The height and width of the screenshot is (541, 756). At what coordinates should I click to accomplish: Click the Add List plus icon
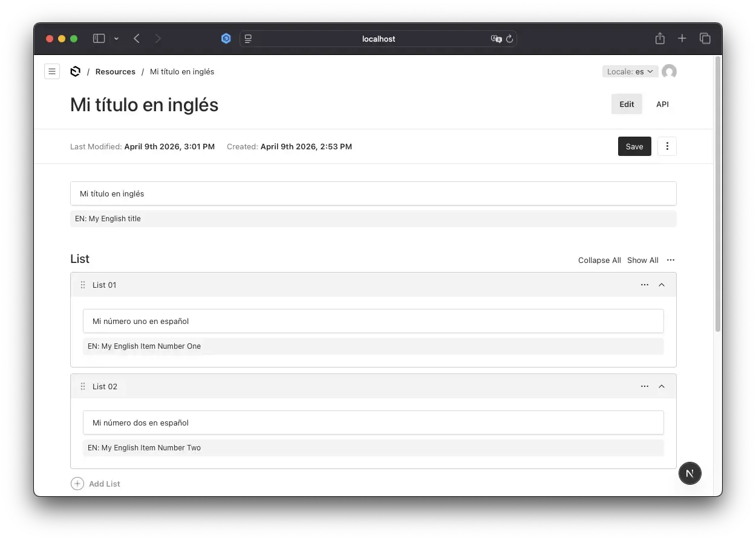[x=77, y=484]
